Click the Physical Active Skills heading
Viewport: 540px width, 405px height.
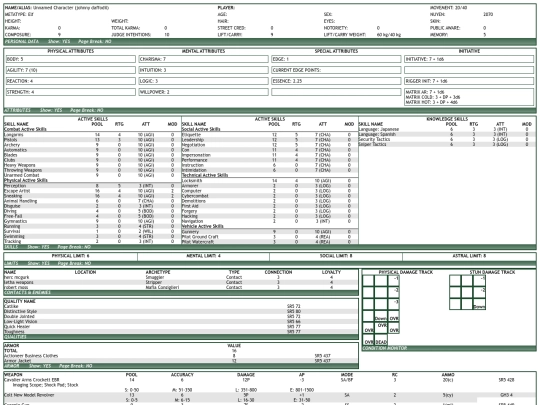coord(25,180)
